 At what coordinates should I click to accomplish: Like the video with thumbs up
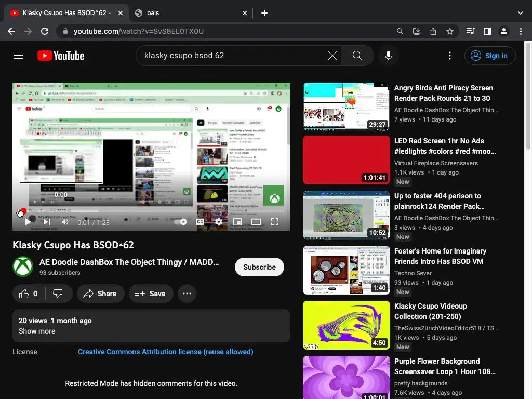pos(28,294)
